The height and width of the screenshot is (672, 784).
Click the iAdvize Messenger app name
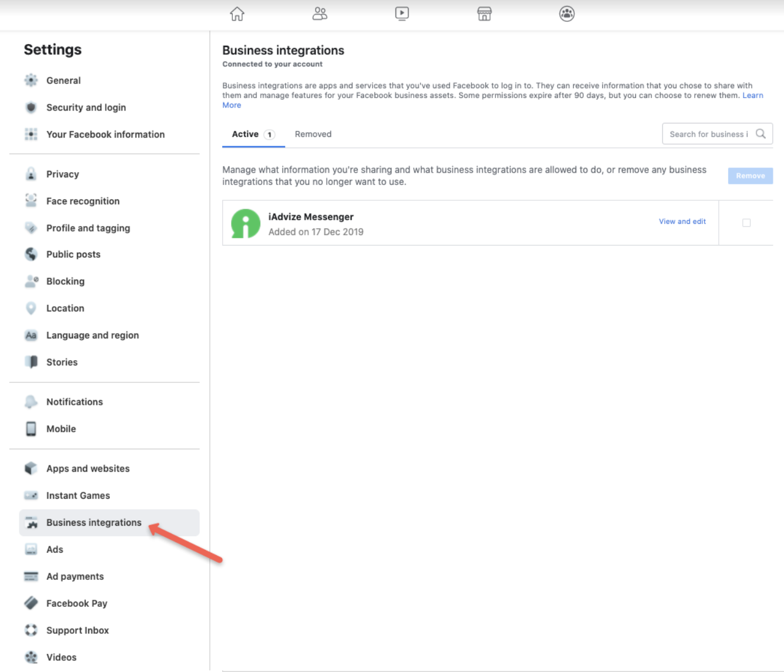311,217
